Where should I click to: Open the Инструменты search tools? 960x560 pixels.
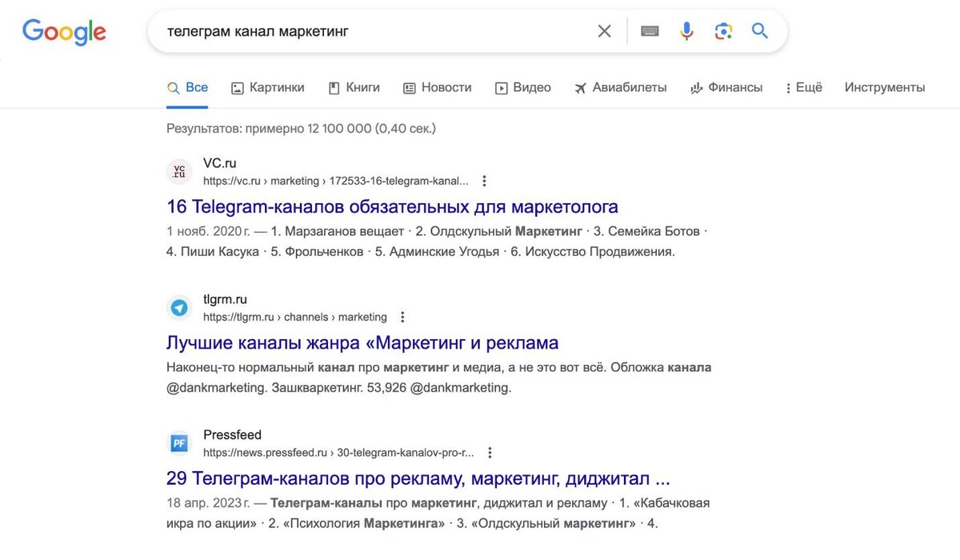tap(885, 87)
